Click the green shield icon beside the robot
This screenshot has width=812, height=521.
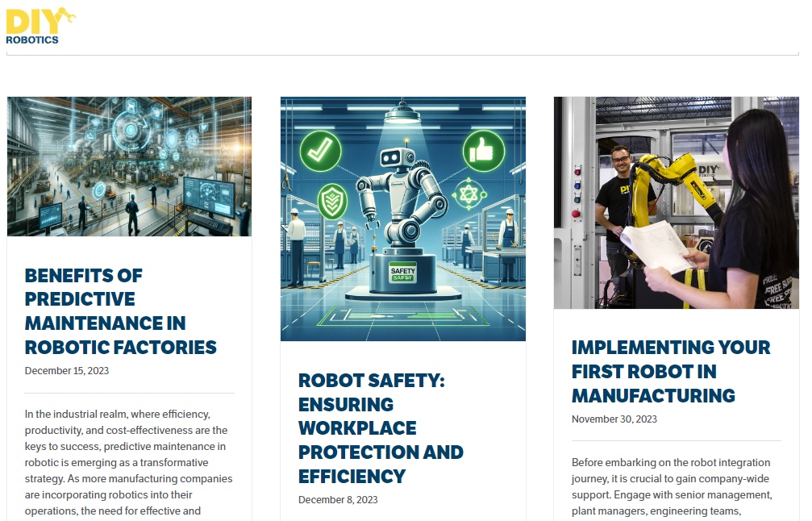(x=332, y=201)
